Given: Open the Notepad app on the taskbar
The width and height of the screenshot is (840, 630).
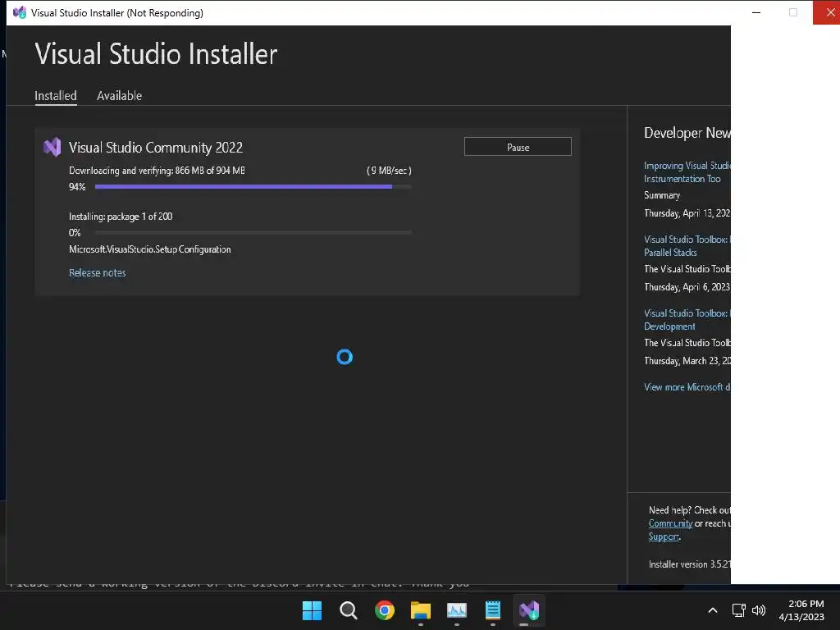Looking at the screenshot, I should pos(492,610).
